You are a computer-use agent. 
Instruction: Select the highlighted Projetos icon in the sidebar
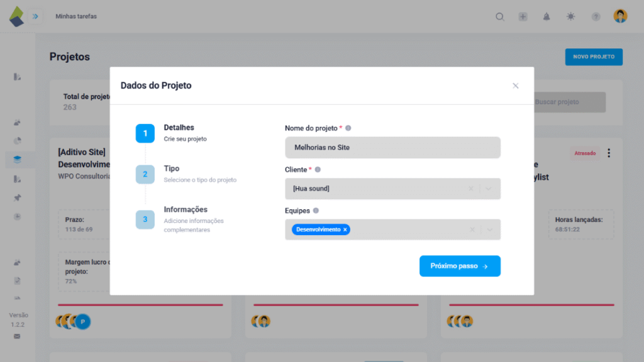18,159
